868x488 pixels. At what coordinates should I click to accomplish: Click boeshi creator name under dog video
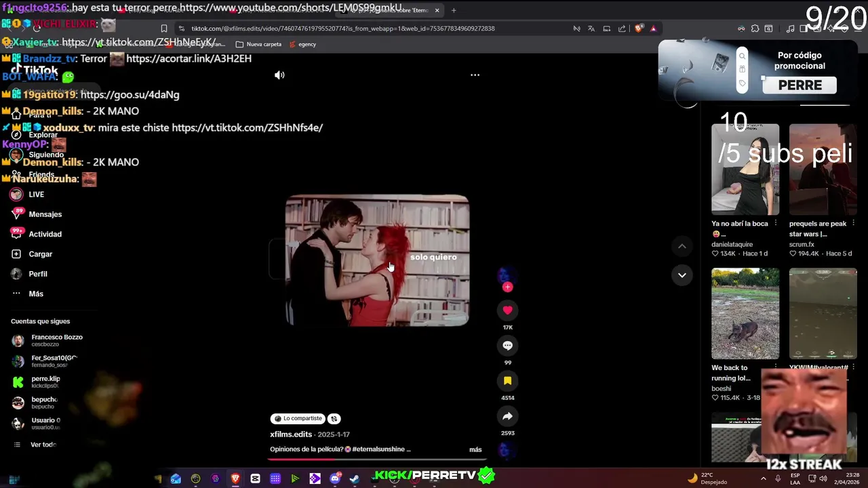point(722,389)
